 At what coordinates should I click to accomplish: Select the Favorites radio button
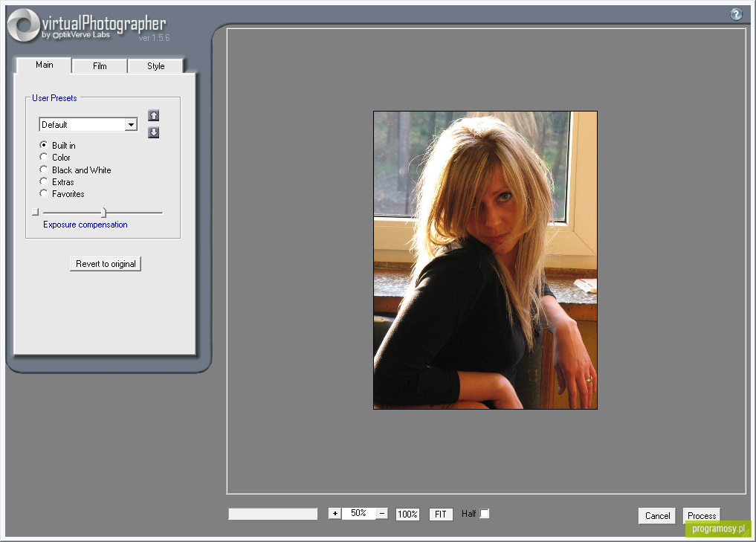[43, 193]
